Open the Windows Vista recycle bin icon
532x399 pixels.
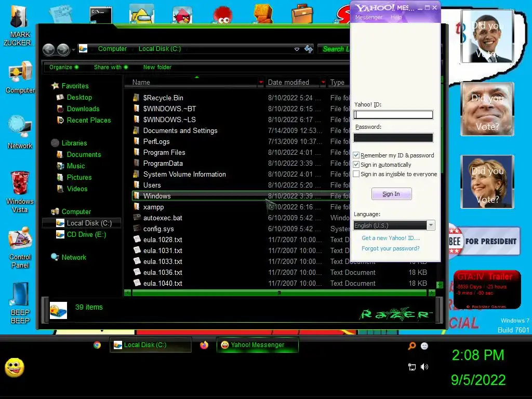[x=20, y=192]
